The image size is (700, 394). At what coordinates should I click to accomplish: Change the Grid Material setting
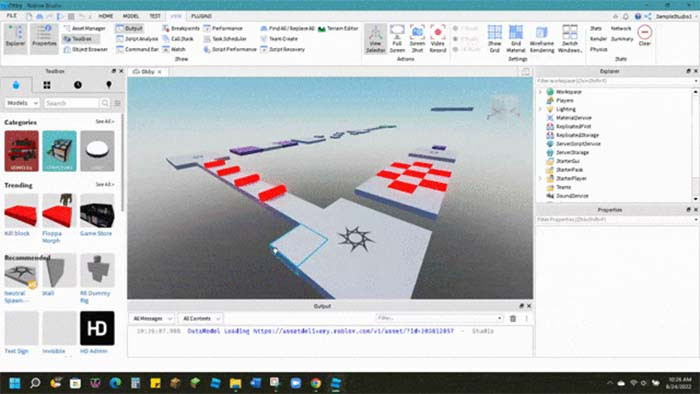(x=516, y=39)
